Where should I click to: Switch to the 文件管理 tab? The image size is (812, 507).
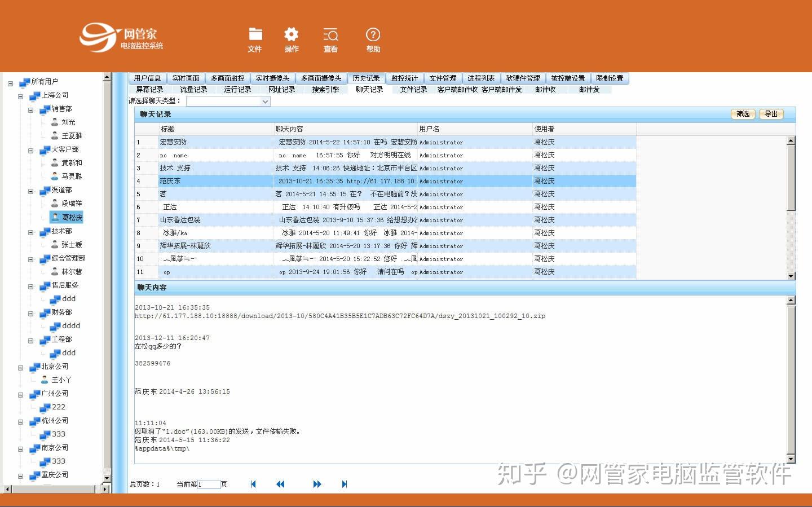443,78
